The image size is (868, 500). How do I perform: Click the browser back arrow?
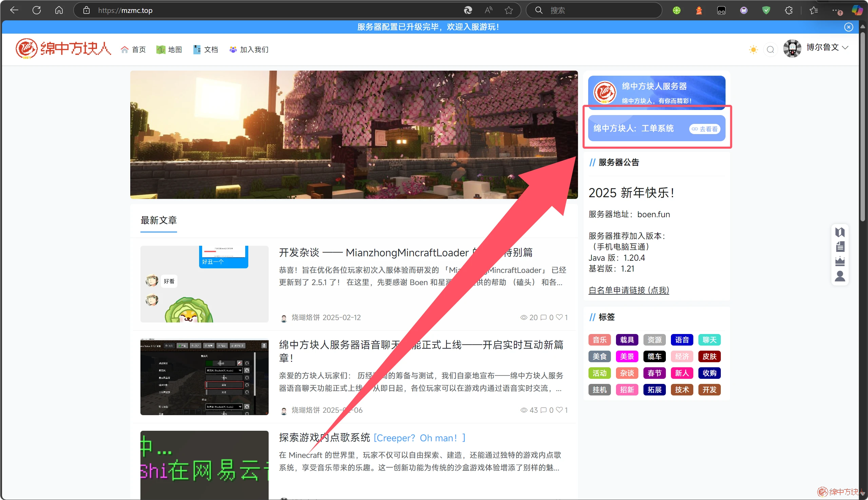tap(14, 10)
